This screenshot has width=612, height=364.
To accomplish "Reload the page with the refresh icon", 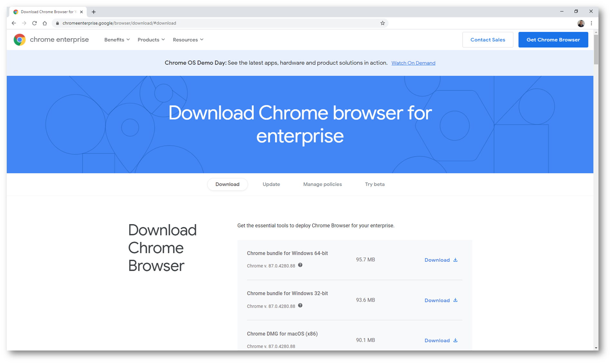I will pyautogui.click(x=34, y=23).
